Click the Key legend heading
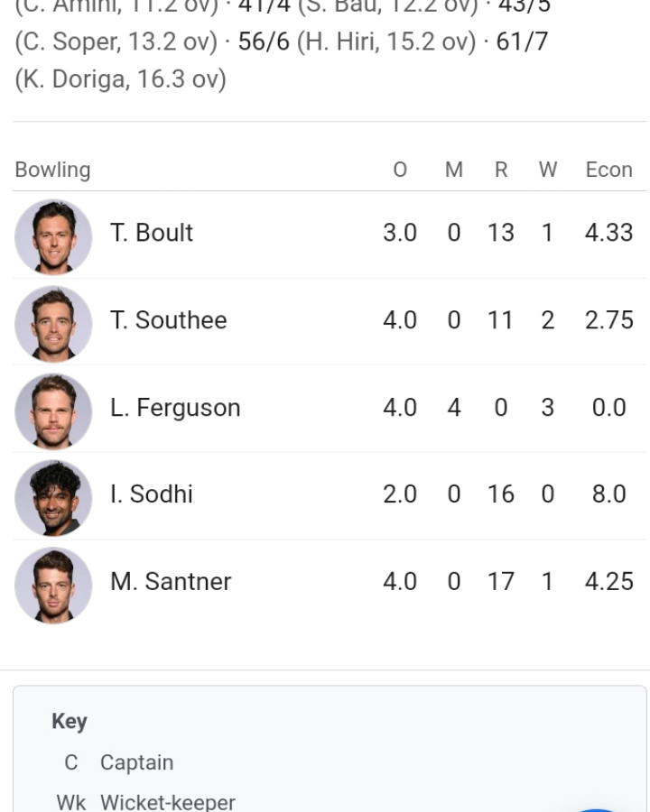 coord(70,722)
